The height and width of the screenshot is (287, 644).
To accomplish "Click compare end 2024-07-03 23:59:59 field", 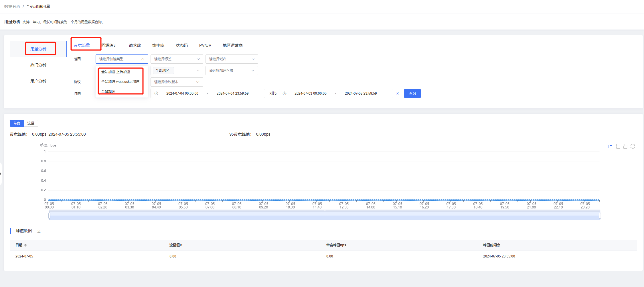I will tap(361, 93).
